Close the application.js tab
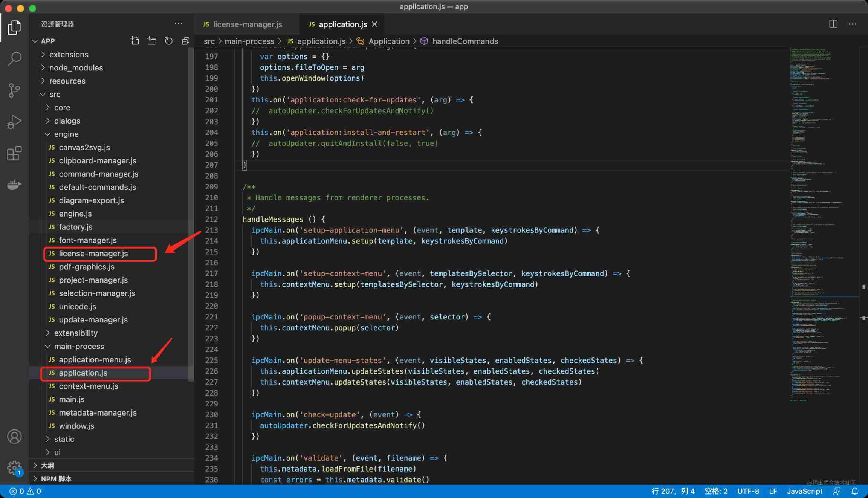 pyautogui.click(x=374, y=24)
